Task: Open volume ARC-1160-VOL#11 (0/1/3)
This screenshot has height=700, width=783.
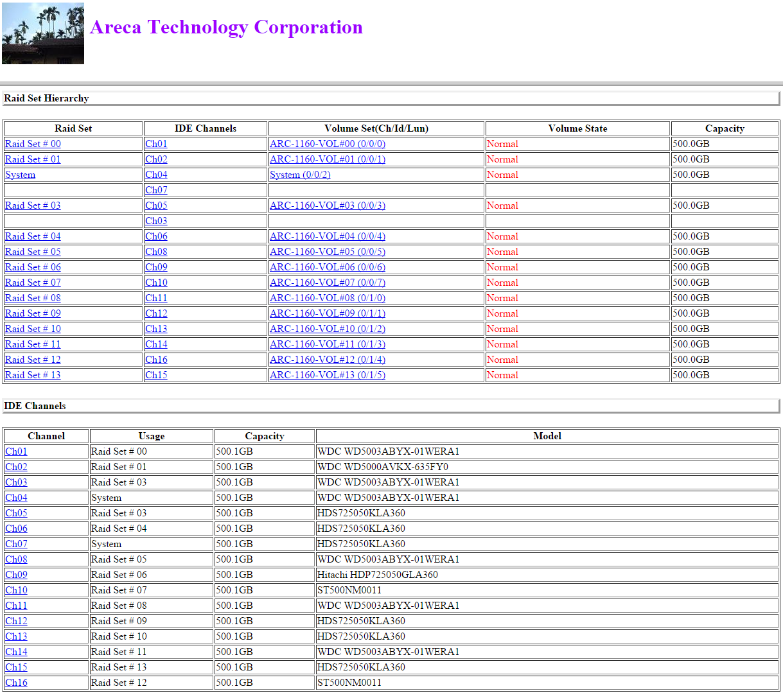Action: (328, 344)
